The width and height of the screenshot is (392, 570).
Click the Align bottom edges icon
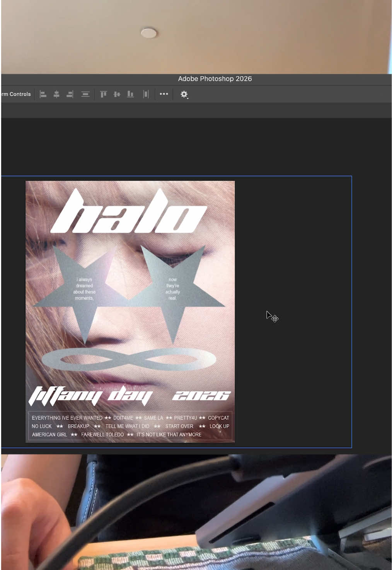click(x=131, y=94)
